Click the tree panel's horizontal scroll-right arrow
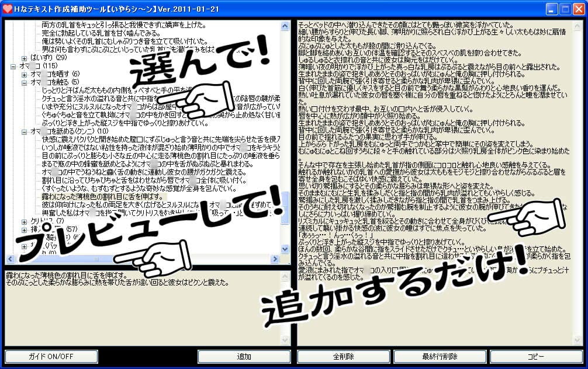588x369 pixels. point(275,259)
